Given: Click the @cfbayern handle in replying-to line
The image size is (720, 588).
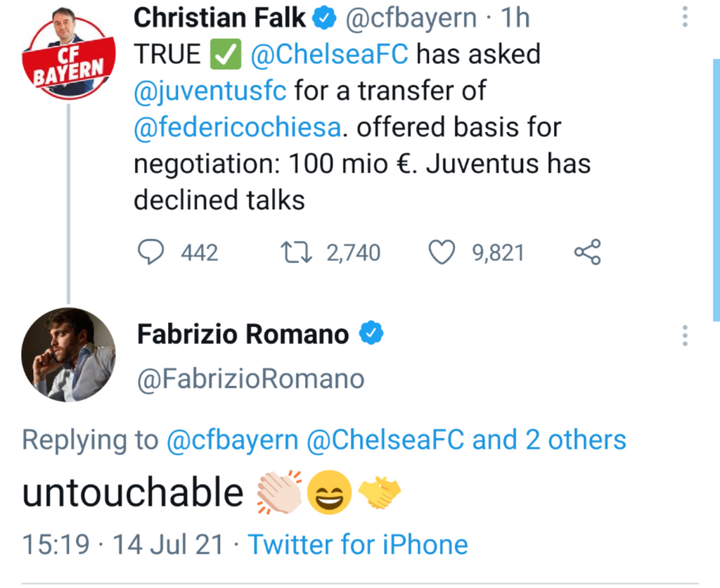Looking at the screenshot, I should (232, 440).
